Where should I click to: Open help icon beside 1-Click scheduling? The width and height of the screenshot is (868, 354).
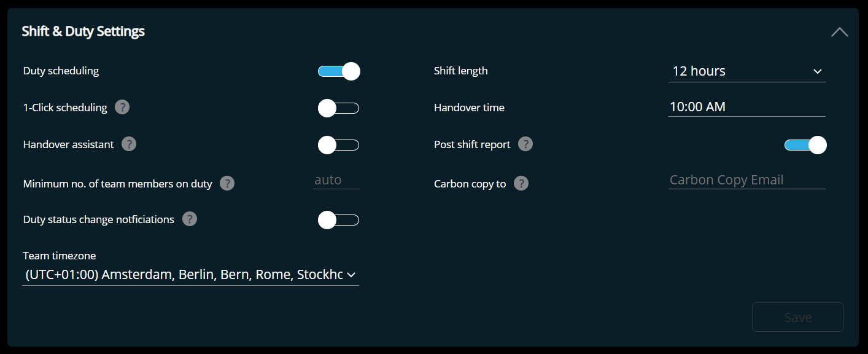pos(122,108)
